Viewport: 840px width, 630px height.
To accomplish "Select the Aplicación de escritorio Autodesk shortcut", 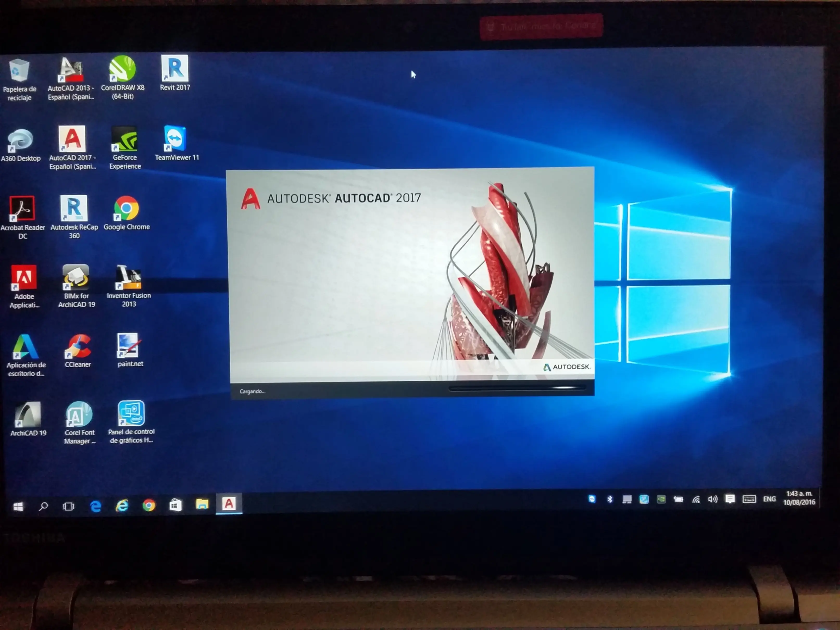I will point(26,355).
